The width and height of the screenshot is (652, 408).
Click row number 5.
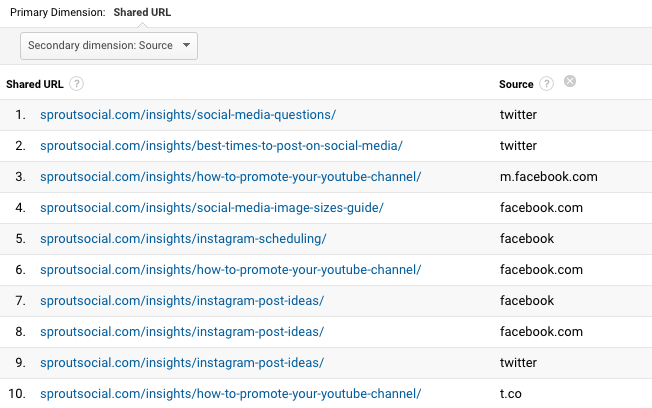tap(20, 239)
